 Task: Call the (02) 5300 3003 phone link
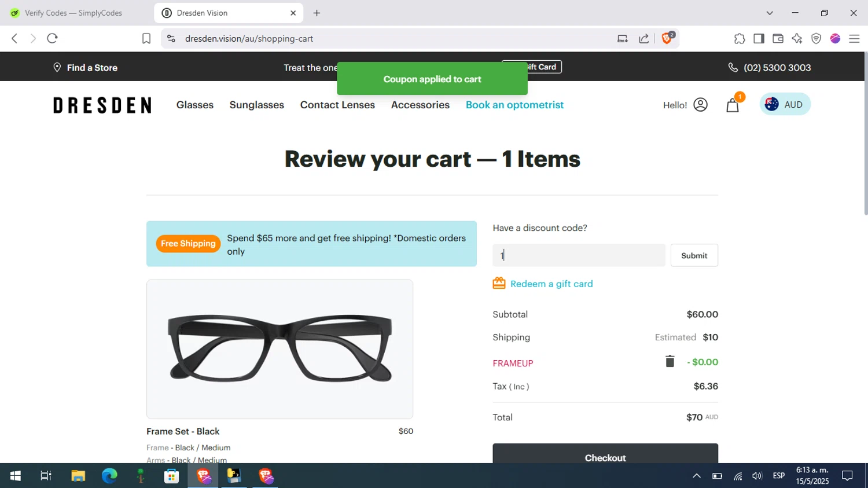(770, 68)
